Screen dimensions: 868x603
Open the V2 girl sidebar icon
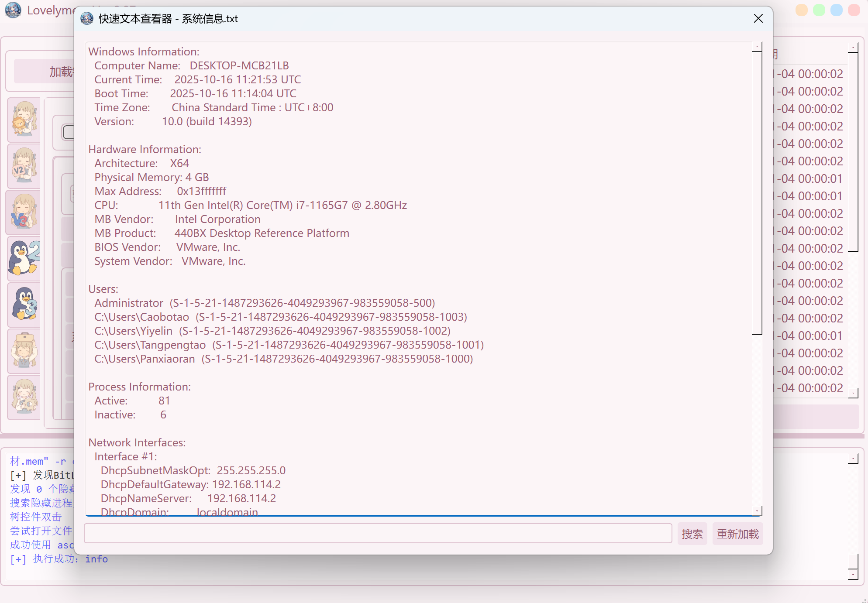[24, 166]
